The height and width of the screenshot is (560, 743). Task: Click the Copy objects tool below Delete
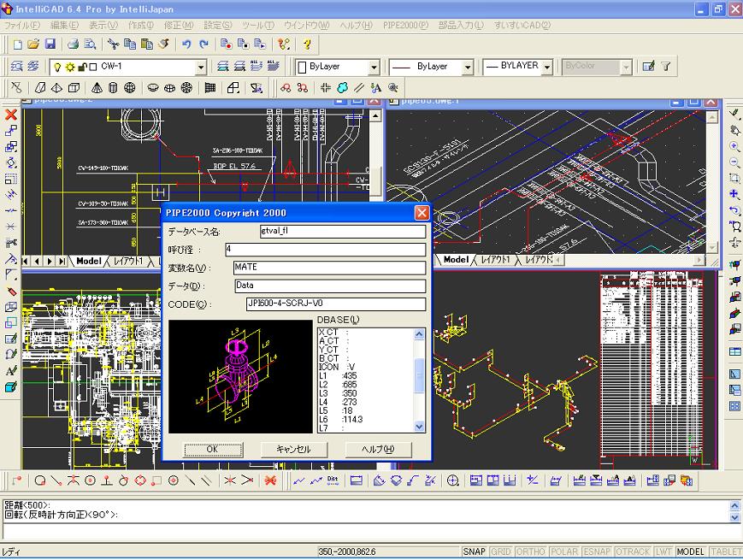pos(11,130)
